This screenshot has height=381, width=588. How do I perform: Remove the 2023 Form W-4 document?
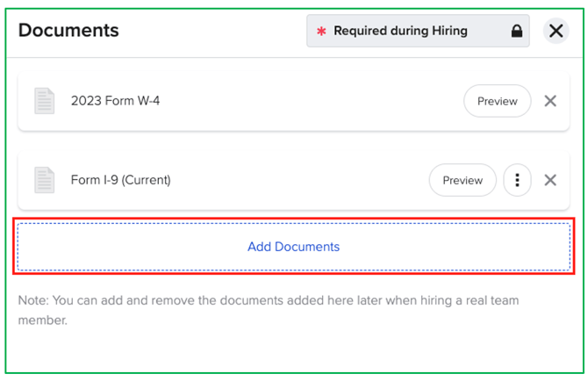[550, 101]
